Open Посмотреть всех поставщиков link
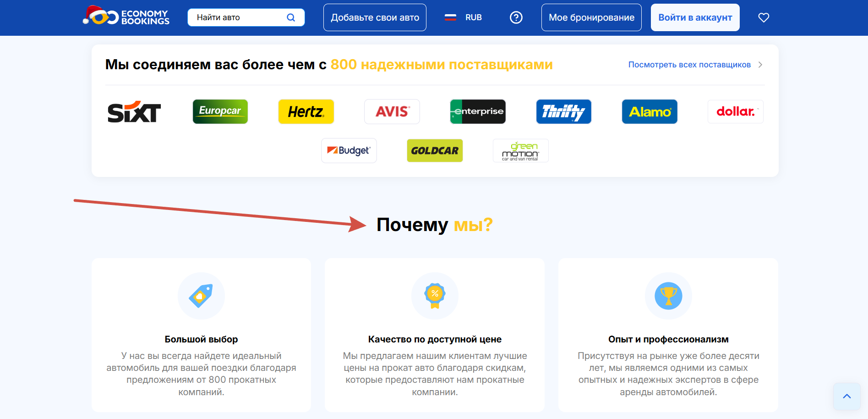The width and height of the screenshot is (868, 419). [689, 65]
